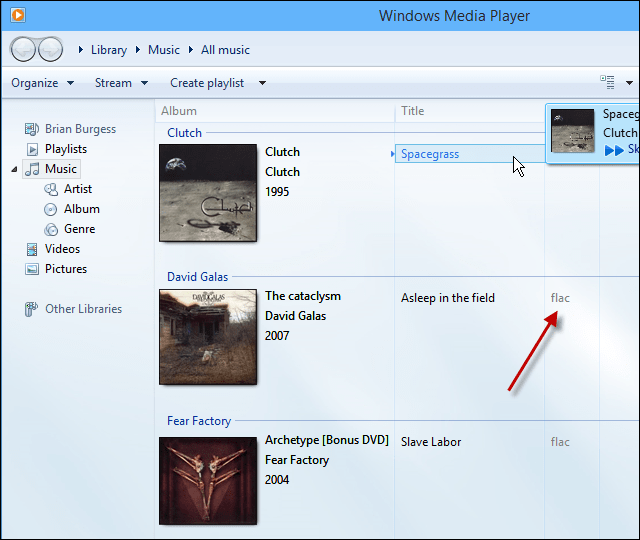This screenshot has width=640, height=540.
Task: Click the Music note icon in sidebar
Action: coord(32,169)
